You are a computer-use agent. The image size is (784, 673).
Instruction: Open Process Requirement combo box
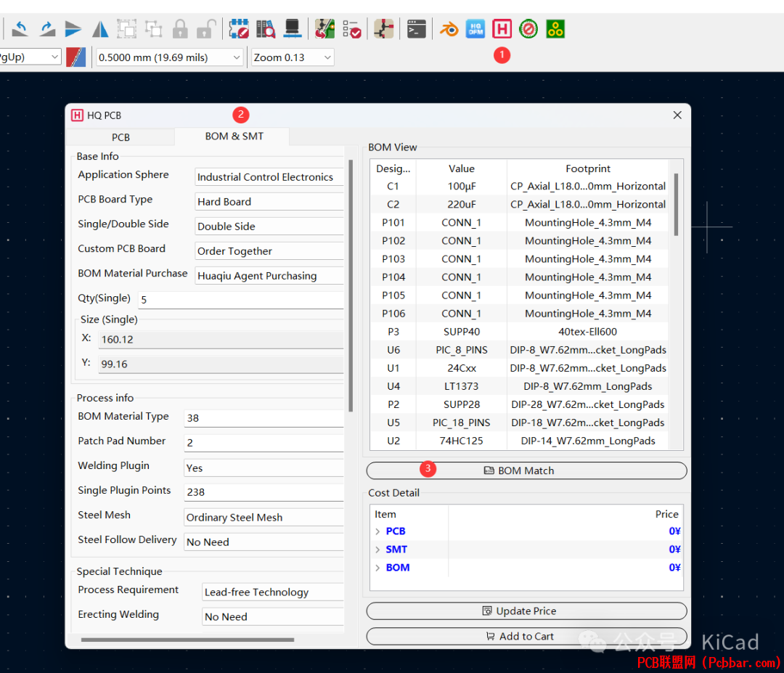273,592
